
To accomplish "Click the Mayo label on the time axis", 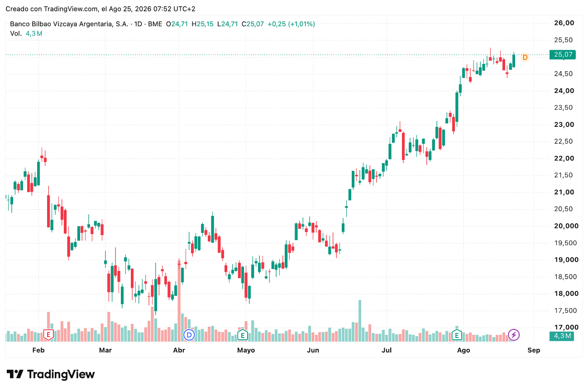I will coord(246,350).
